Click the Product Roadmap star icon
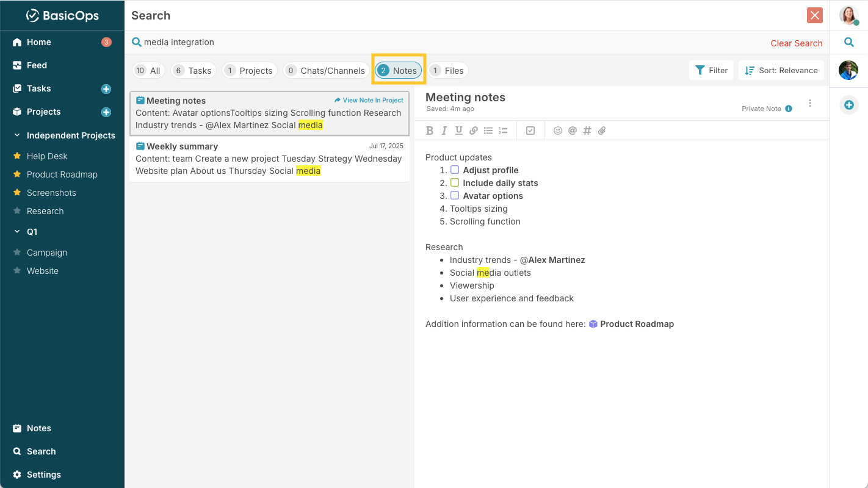 click(17, 174)
